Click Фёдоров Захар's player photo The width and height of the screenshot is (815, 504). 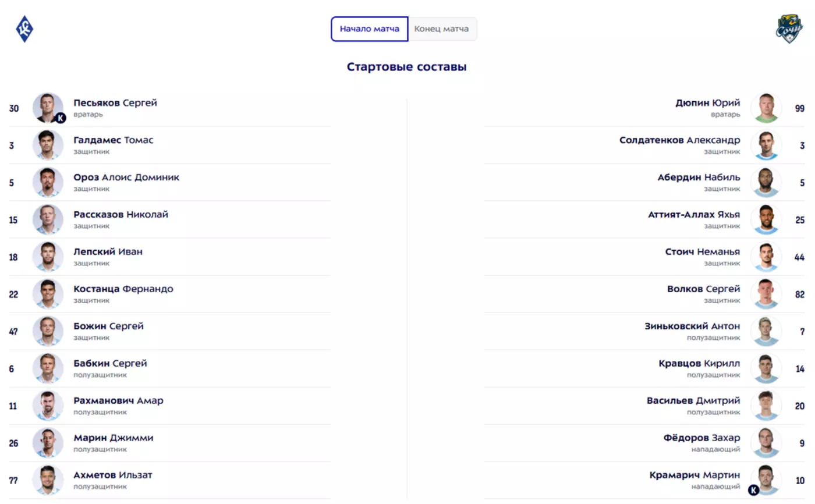pyautogui.click(x=766, y=443)
